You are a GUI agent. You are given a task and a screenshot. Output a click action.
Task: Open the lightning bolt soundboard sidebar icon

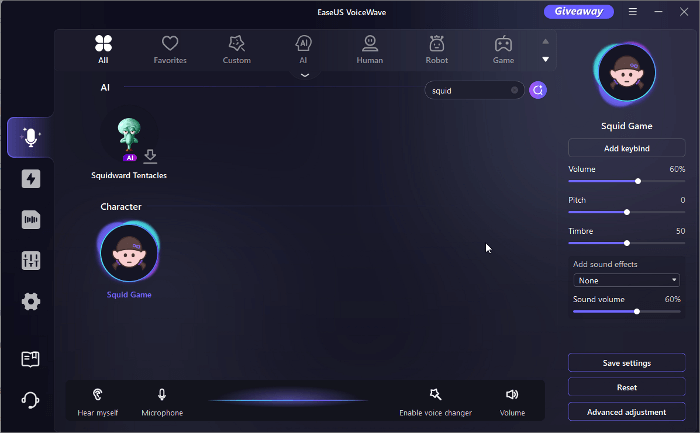(30, 179)
